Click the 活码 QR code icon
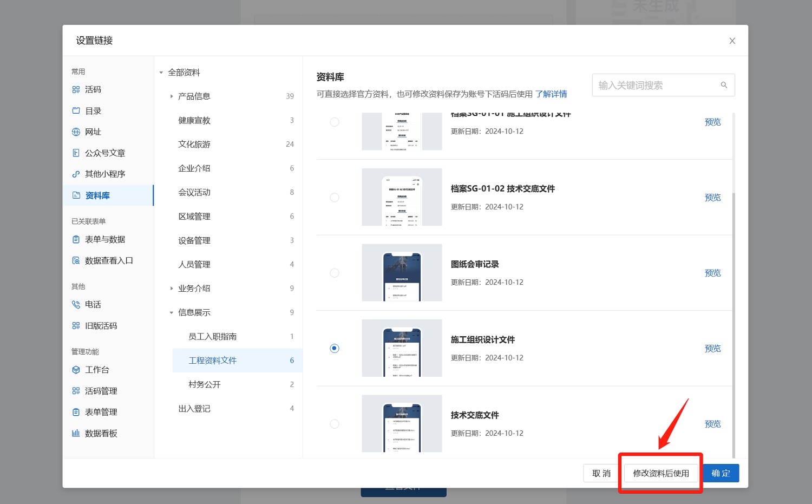 tap(76, 90)
